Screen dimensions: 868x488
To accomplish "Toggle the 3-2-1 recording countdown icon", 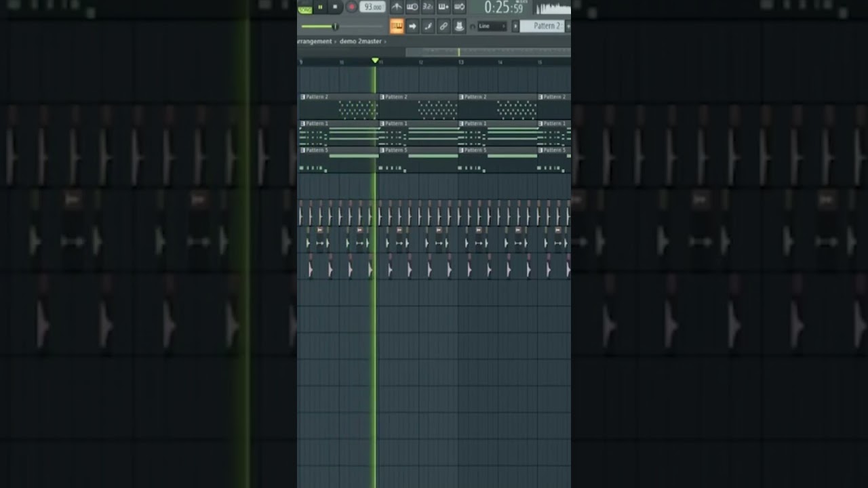I will click(x=428, y=7).
